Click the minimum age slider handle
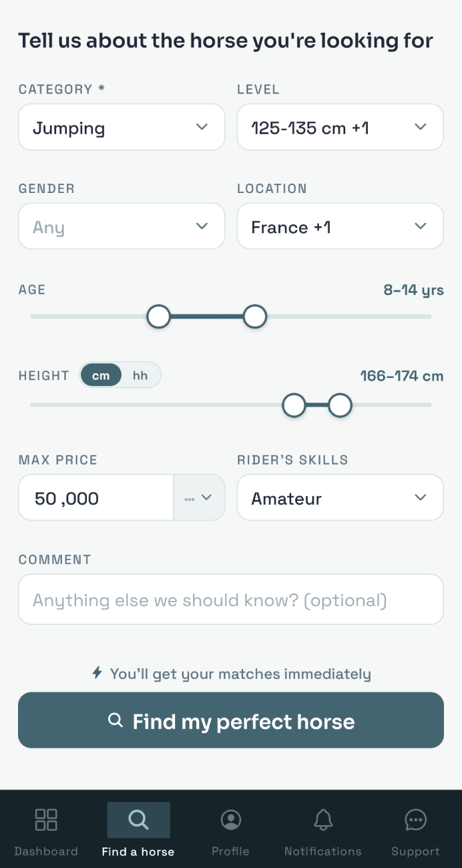The height and width of the screenshot is (868, 462). click(159, 316)
